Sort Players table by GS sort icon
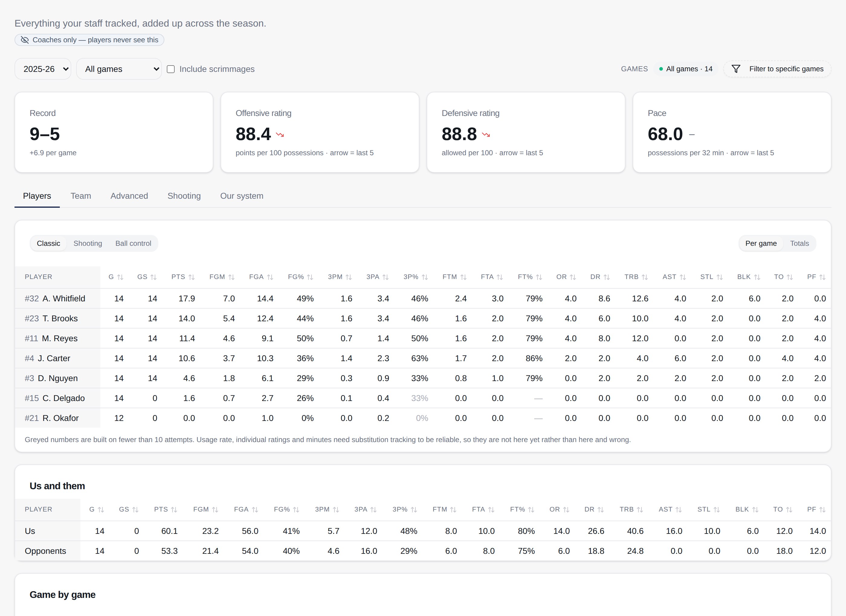This screenshot has width=846, height=616. (x=153, y=277)
